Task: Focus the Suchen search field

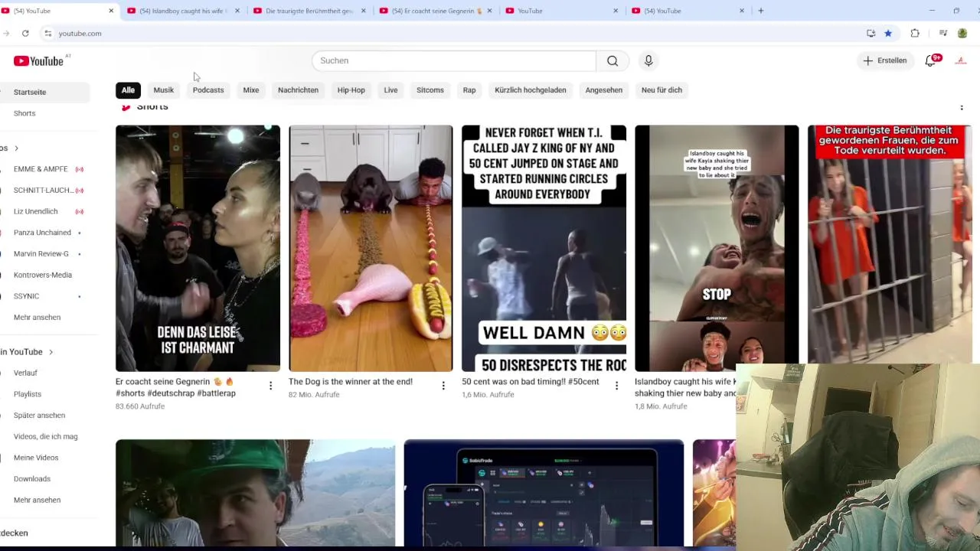Action: 454,61
